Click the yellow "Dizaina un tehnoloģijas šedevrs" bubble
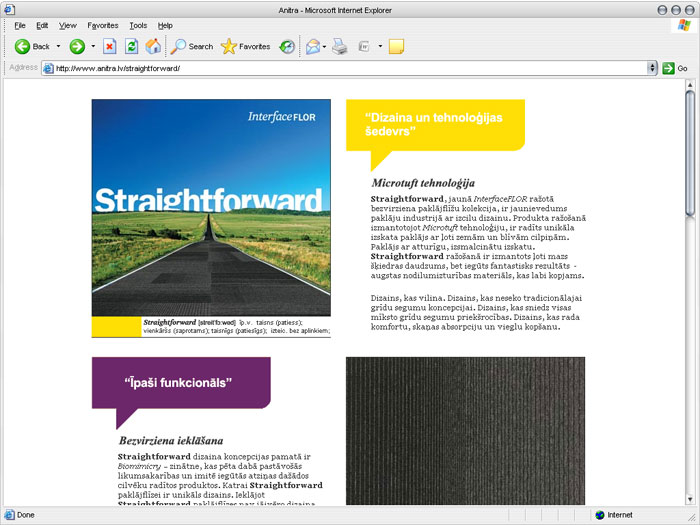Screen dimensions: 700x525 pos(435,125)
